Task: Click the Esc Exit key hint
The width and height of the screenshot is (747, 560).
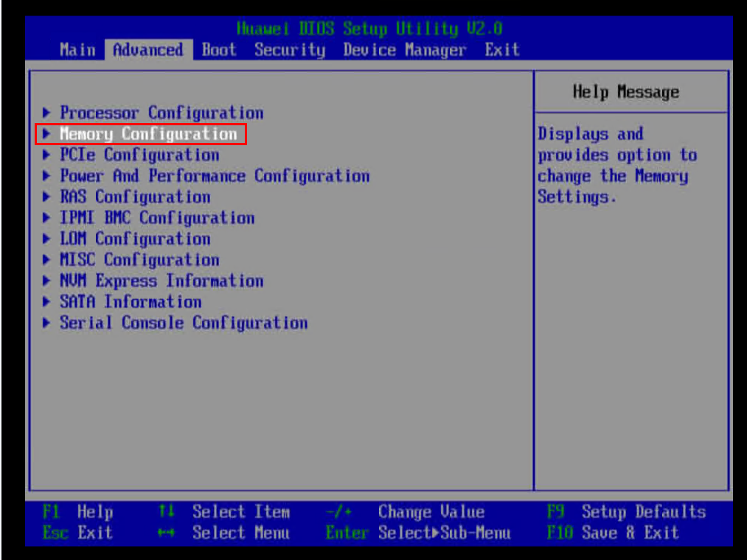Action: [x=78, y=533]
